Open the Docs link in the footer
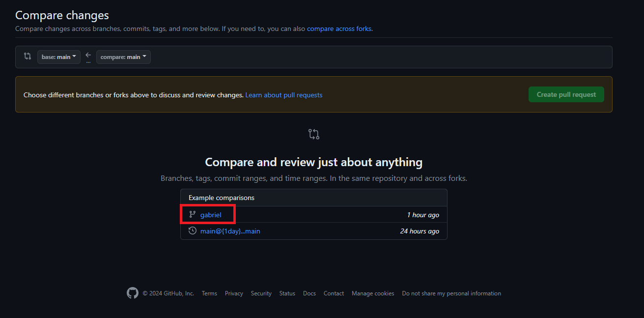Viewport: 644px width, 318px height. [x=309, y=293]
